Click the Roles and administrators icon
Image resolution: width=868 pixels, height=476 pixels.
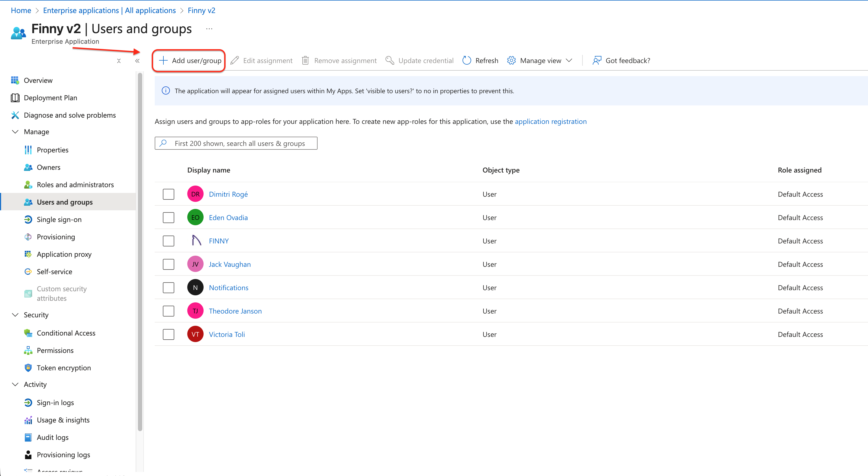pos(28,184)
